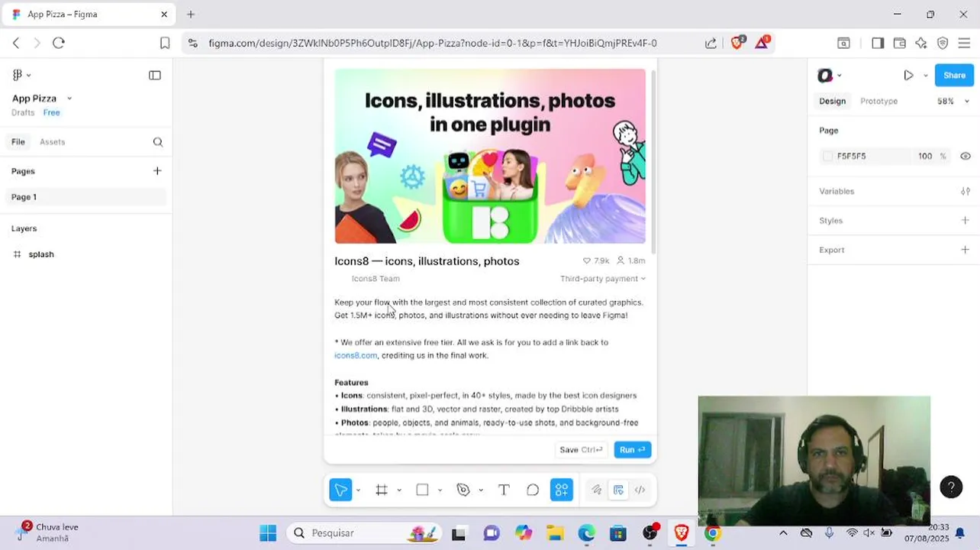
Task: Select the Text tool
Action: (x=504, y=490)
